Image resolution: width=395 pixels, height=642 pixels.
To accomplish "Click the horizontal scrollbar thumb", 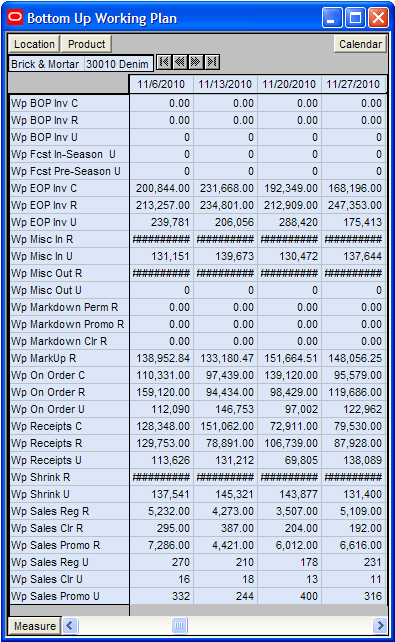I will pos(179,626).
